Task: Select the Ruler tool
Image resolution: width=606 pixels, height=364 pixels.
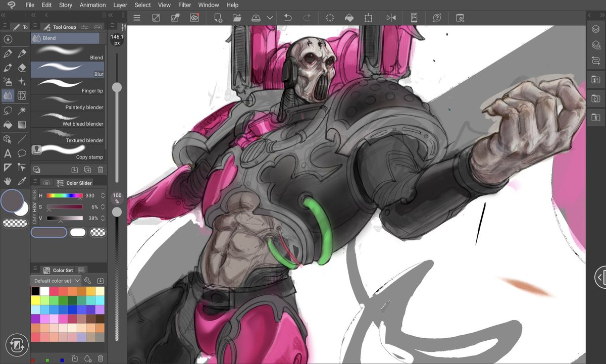Action: (x=8, y=167)
